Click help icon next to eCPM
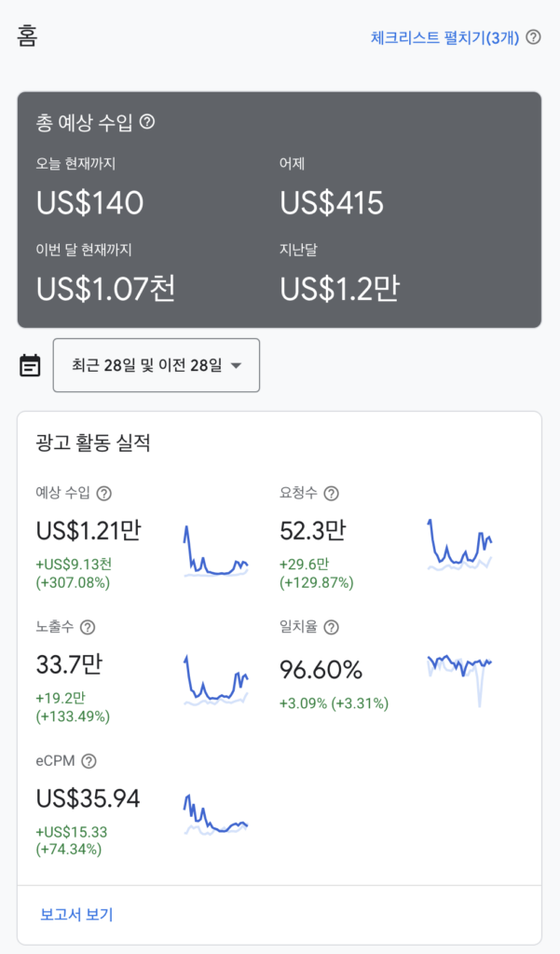Image resolution: width=560 pixels, height=954 pixels. [89, 762]
